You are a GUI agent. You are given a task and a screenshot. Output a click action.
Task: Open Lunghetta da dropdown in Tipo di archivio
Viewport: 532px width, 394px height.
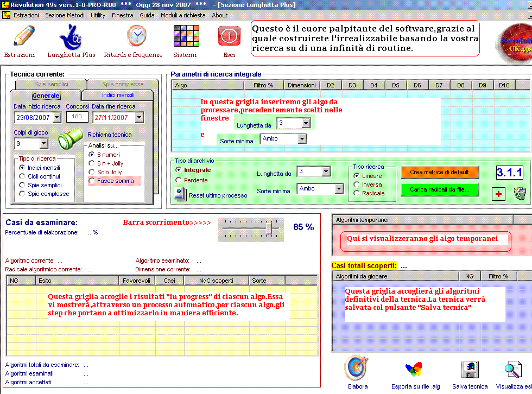tap(326, 171)
